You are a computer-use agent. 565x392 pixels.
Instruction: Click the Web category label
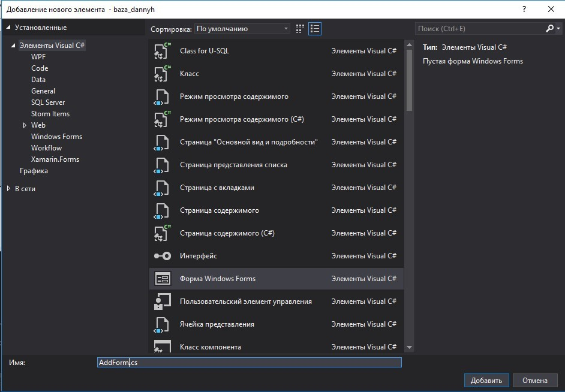click(38, 125)
